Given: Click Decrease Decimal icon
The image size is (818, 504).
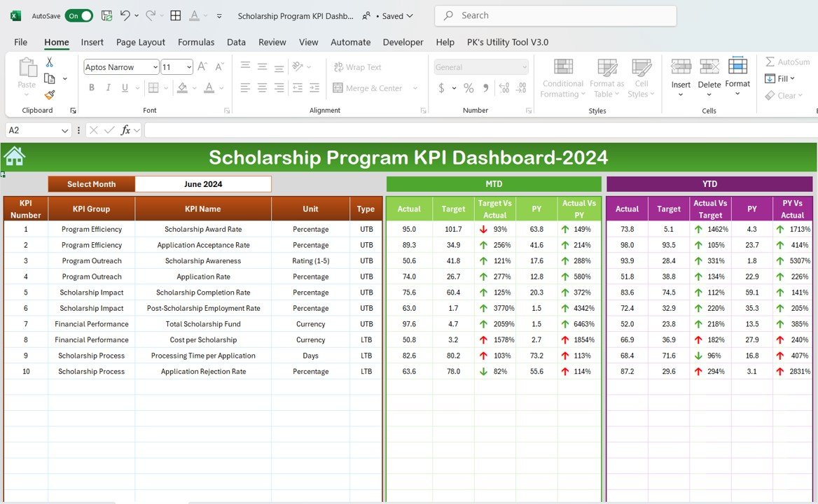Looking at the screenshot, I should [521, 88].
